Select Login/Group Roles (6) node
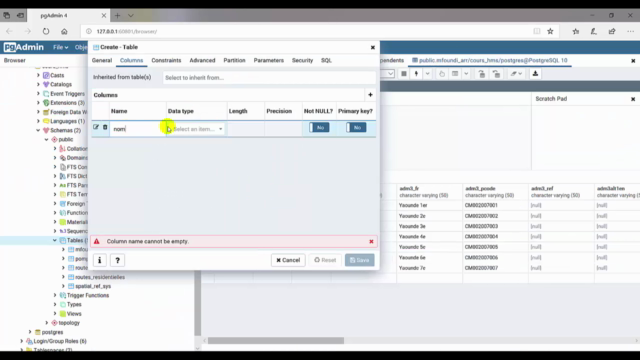640x360 pixels. point(60,341)
